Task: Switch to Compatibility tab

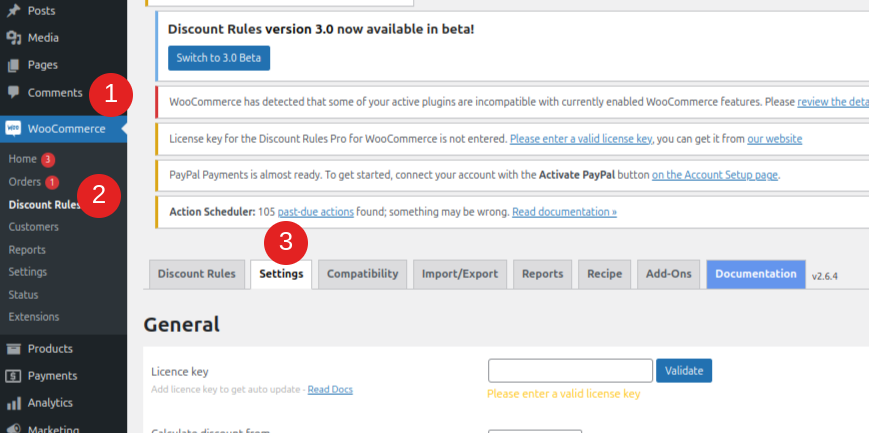Action: click(x=362, y=274)
